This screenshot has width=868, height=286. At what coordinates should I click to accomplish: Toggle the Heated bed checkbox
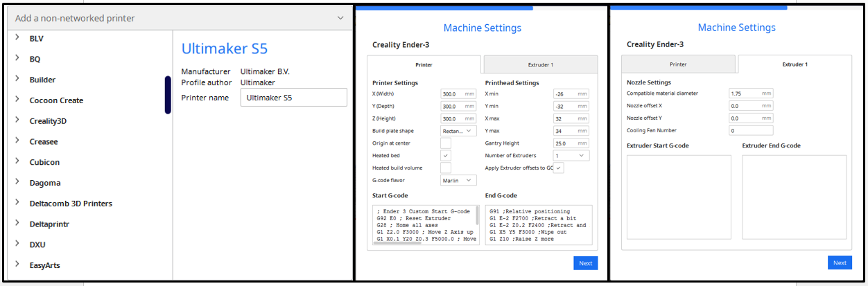pos(446,156)
